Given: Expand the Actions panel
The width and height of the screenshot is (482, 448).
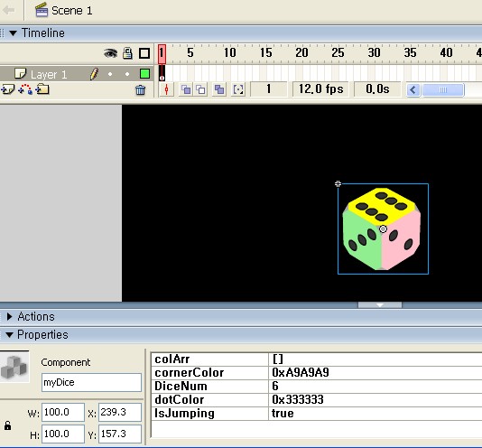Looking at the screenshot, I should tap(10, 316).
